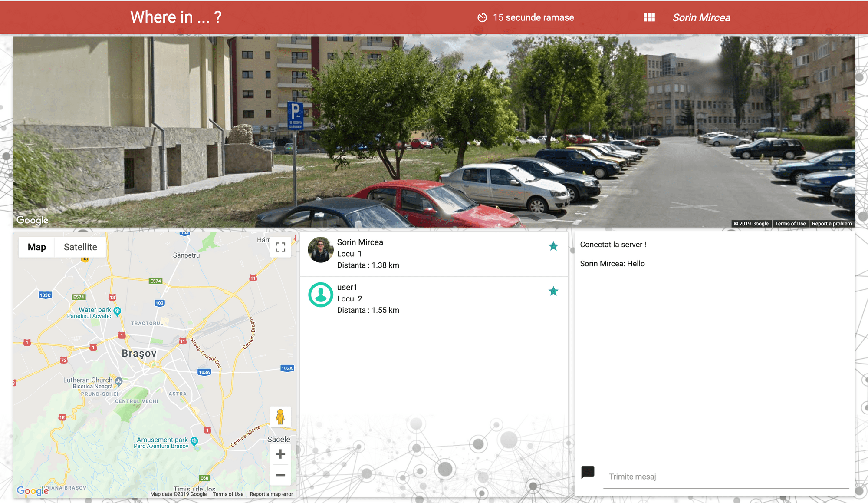The image size is (868, 503).
Task: Click the Amusement park map marker
Action: [194, 441]
